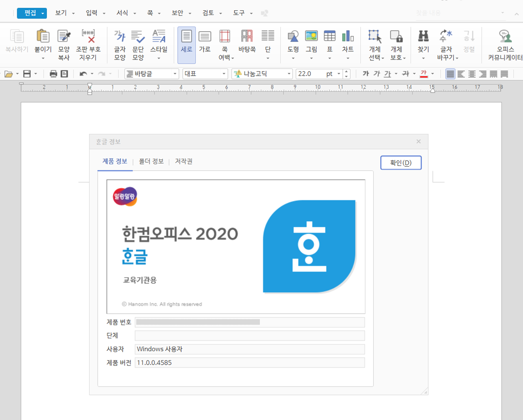Click the 정렬 sort icon

469,36
